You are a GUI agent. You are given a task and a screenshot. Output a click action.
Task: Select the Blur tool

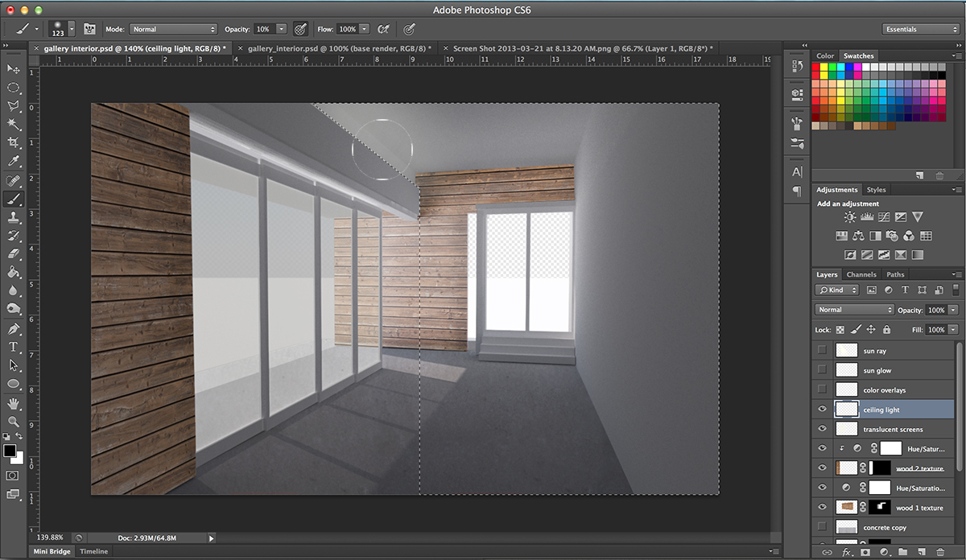(14, 290)
